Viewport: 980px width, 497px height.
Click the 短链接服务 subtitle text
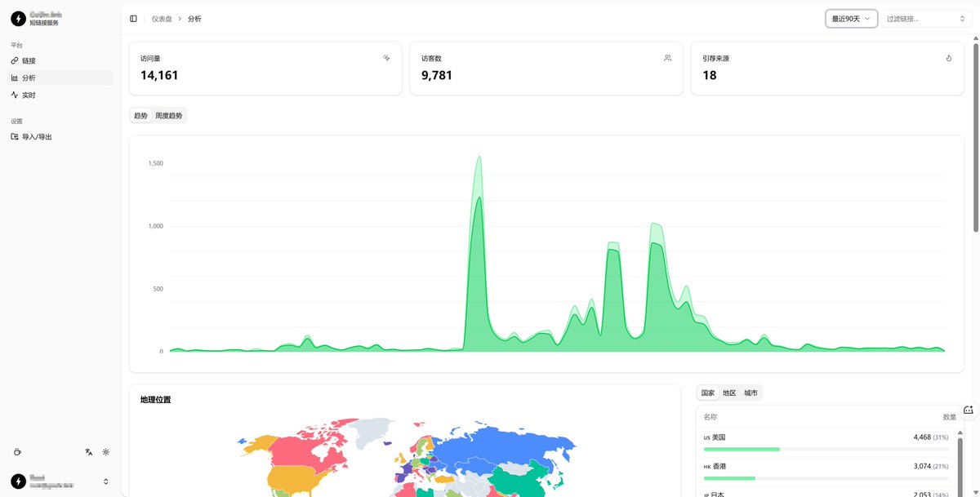44,23
